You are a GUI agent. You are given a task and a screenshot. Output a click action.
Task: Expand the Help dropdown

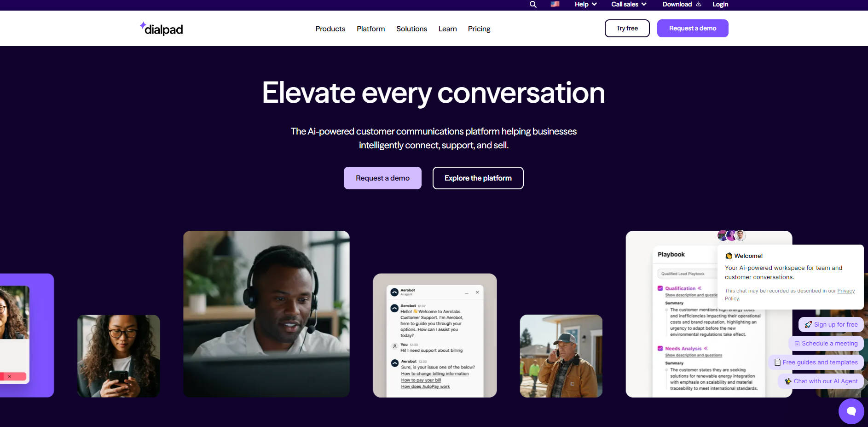pyautogui.click(x=584, y=4)
